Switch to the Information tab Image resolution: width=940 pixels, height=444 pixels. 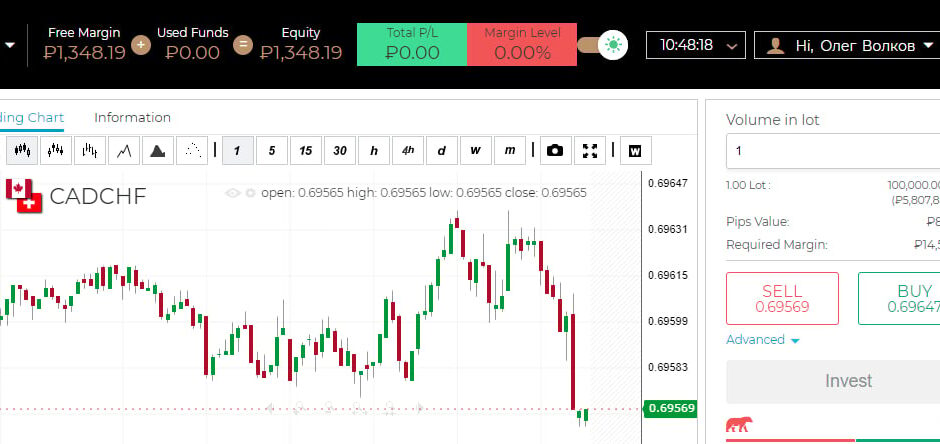[132, 118]
